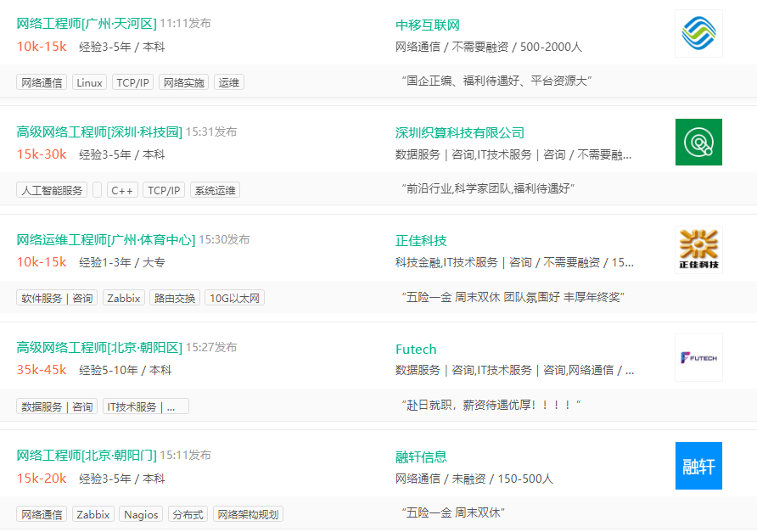757x532 pixels.
Task: Click the 15k-20k salary text
Action: click(42, 478)
